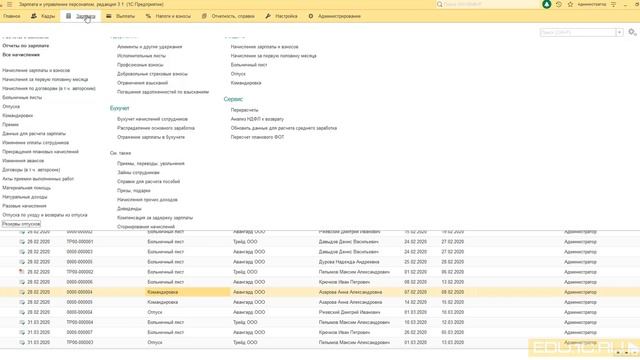640x360 pixels.
Task: Open Изменение оплаты сотрудников link
Action: pos(36,142)
